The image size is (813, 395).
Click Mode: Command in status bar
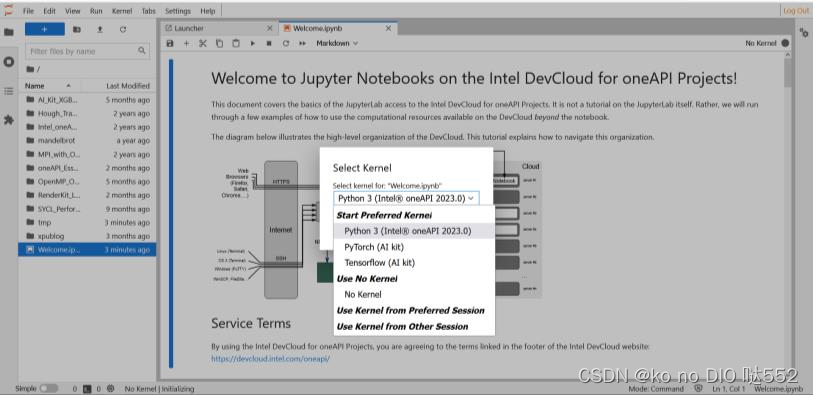tap(656, 388)
